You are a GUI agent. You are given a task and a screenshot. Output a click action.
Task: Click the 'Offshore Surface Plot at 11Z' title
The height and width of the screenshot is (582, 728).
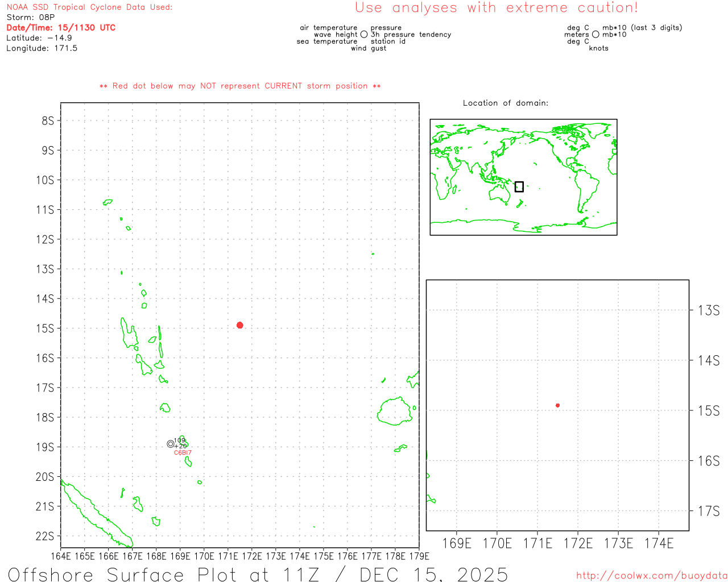(x=258, y=574)
